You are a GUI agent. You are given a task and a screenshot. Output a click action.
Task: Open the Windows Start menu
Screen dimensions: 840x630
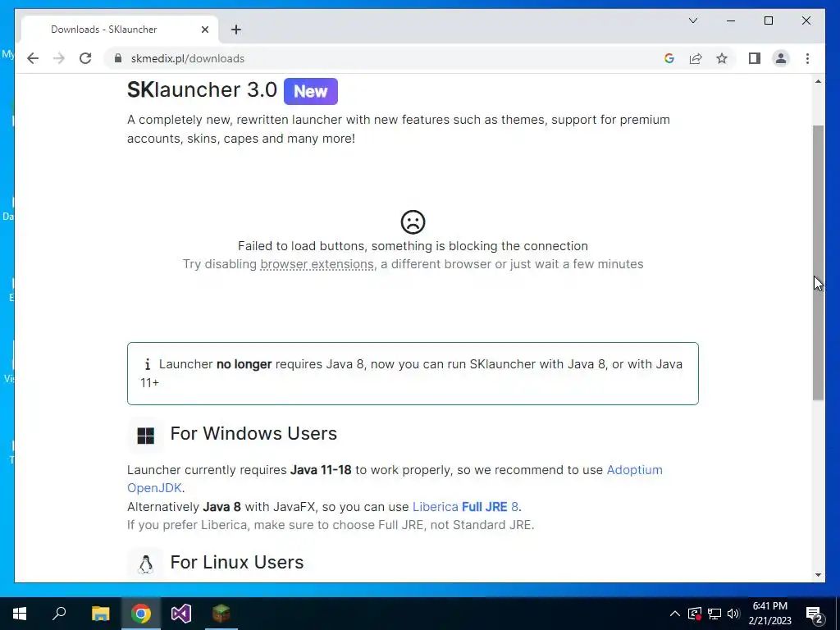tap(20, 614)
